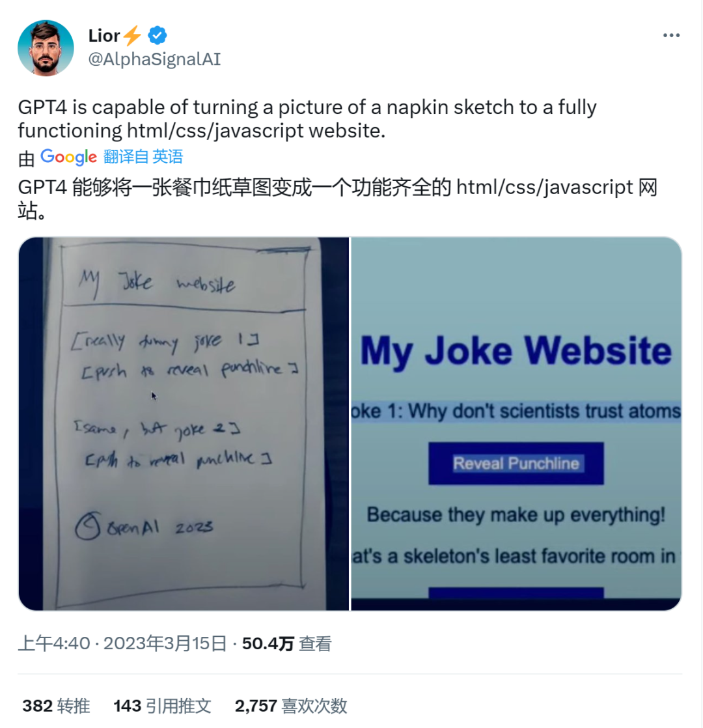Show the 2,757 喜欢次数 likes list

point(291,706)
